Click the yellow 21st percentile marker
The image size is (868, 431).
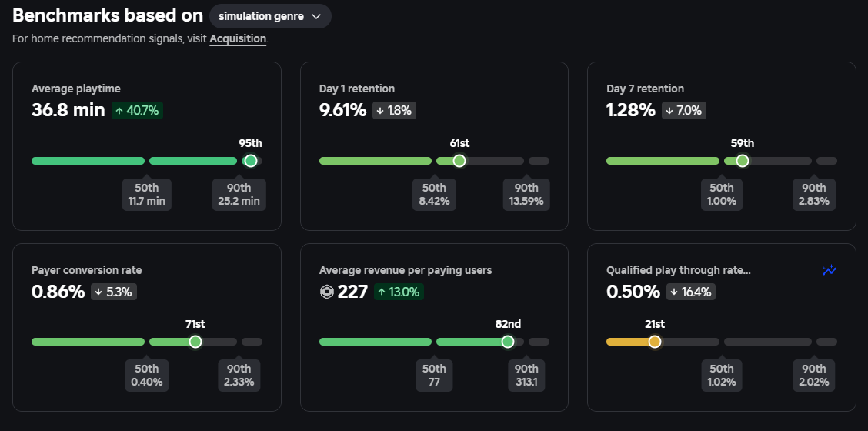(654, 342)
